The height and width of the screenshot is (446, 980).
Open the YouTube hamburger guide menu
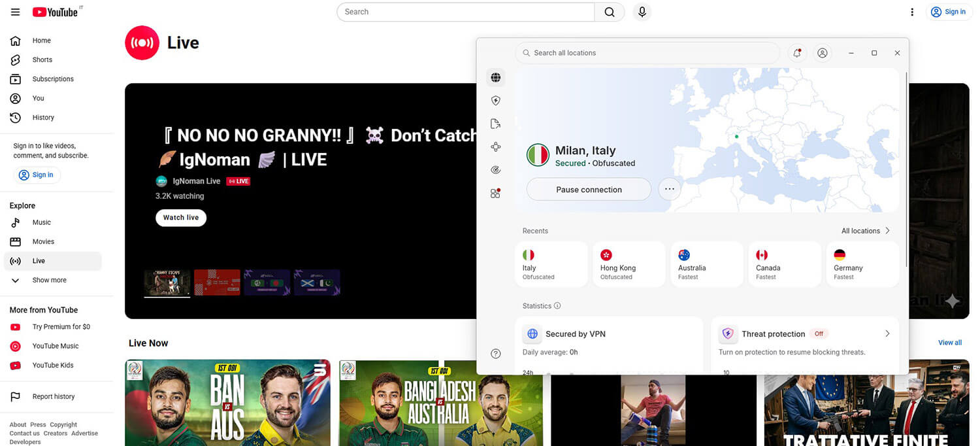coord(15,12)
